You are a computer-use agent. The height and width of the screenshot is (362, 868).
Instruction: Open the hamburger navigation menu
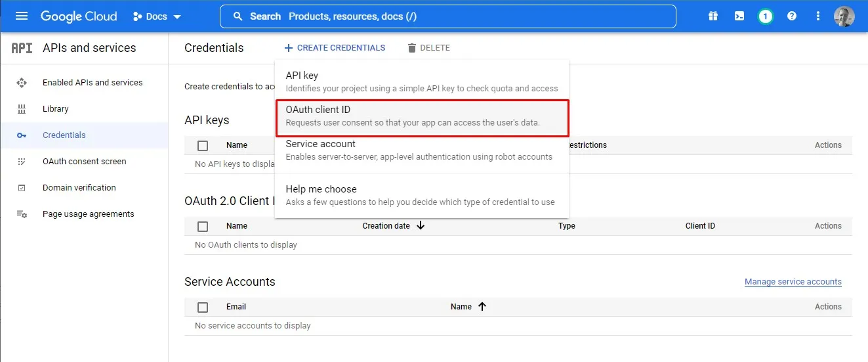22,16
